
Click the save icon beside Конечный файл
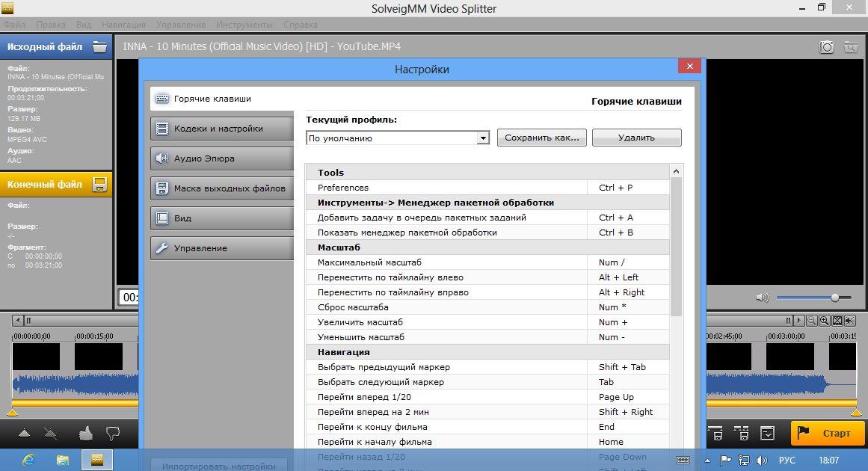point(100,184)
